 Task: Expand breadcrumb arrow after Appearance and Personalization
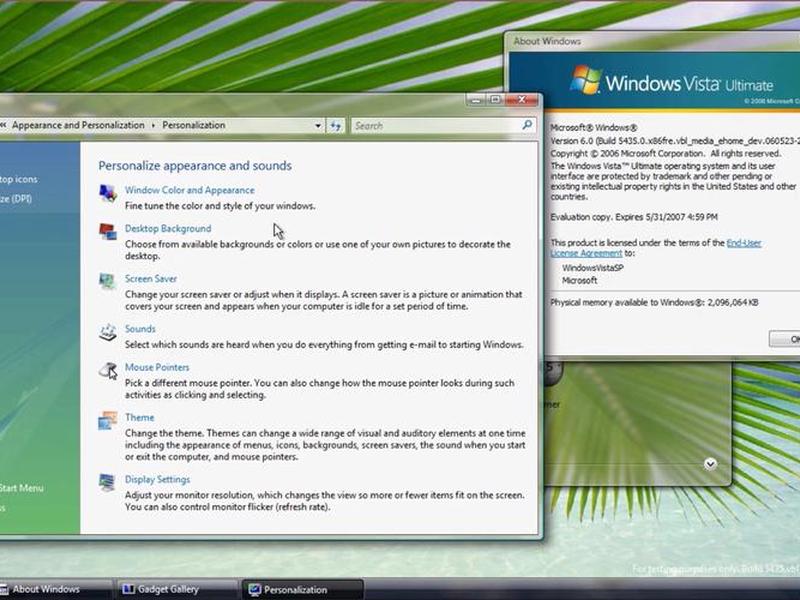click(153, 126)
